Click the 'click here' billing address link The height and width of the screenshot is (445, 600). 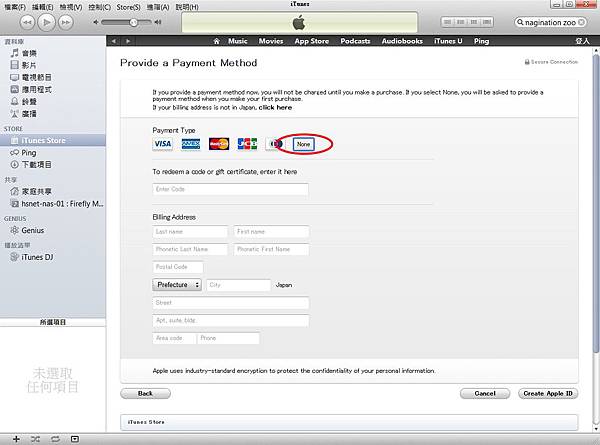point(275,108)
